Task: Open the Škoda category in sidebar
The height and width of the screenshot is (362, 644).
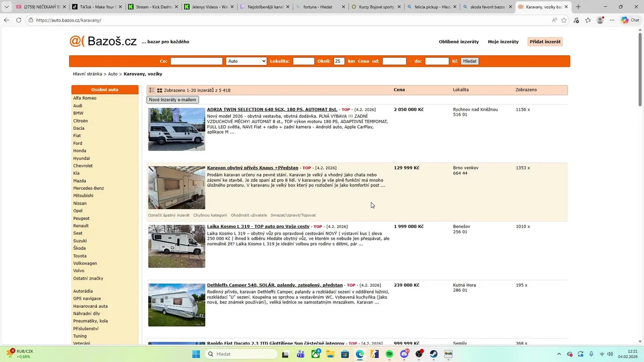Action: (x=79, y=248)
